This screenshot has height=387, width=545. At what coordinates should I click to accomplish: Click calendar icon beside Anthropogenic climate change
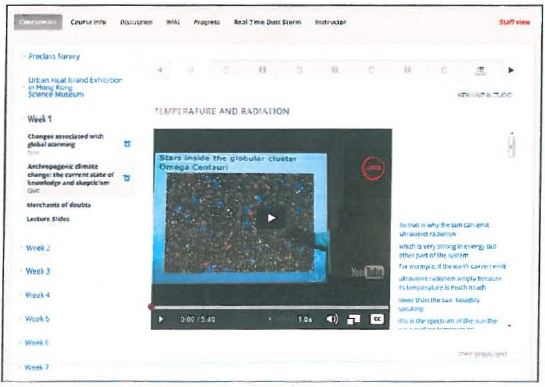(x=127, y=178)
